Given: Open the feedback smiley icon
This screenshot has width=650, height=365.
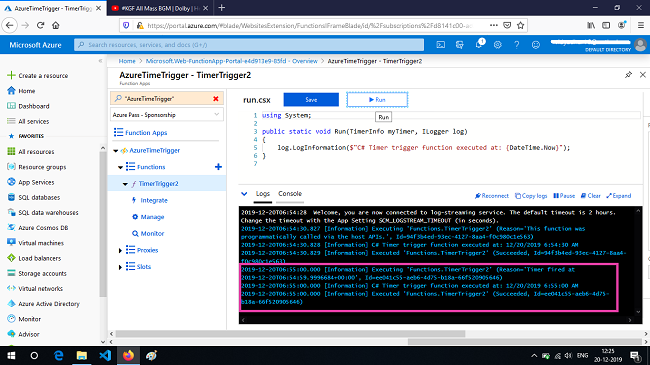Looking at the screenshot, I should pyautogui.click(x=536, y=44).
